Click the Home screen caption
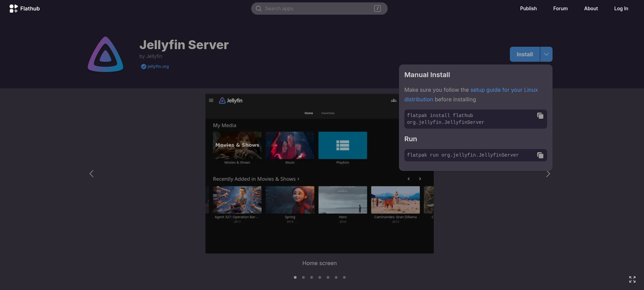 (x=319, y=263)
